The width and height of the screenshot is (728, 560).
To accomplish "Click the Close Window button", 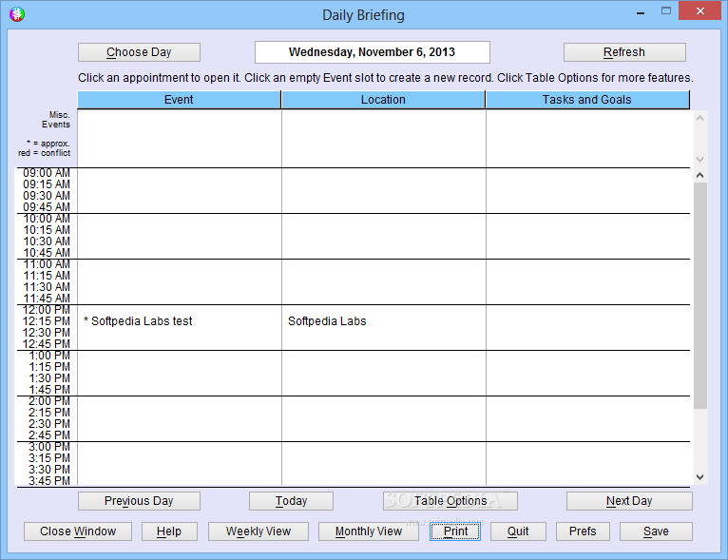I will coord(78,531).
